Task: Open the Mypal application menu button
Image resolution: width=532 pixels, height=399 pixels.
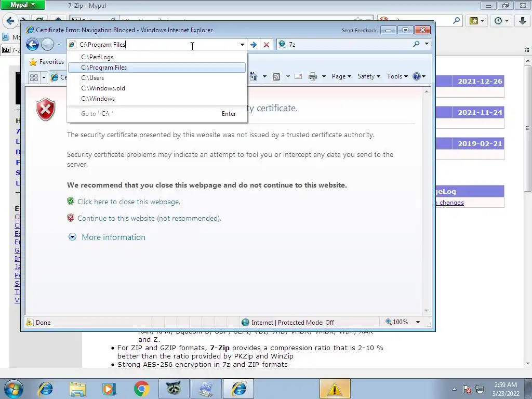Action: coord(23,5)
